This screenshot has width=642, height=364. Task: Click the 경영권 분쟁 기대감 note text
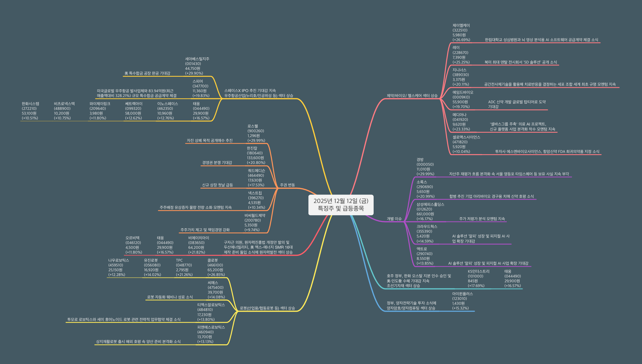coord(217,163)
